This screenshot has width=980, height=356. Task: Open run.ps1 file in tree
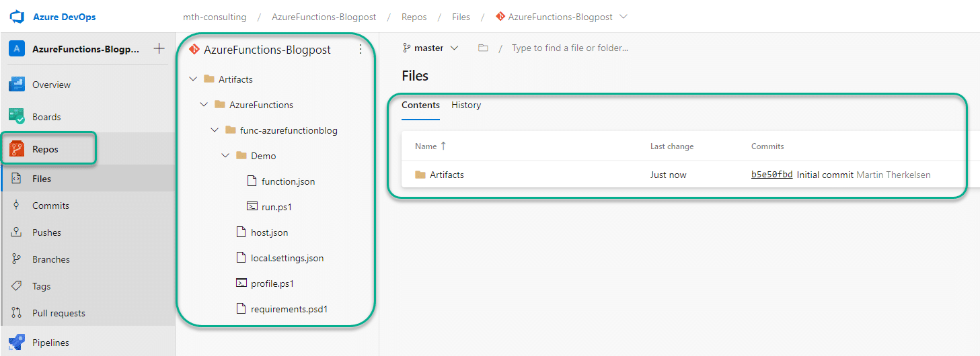pyautogui.click(x=276, y=207)
